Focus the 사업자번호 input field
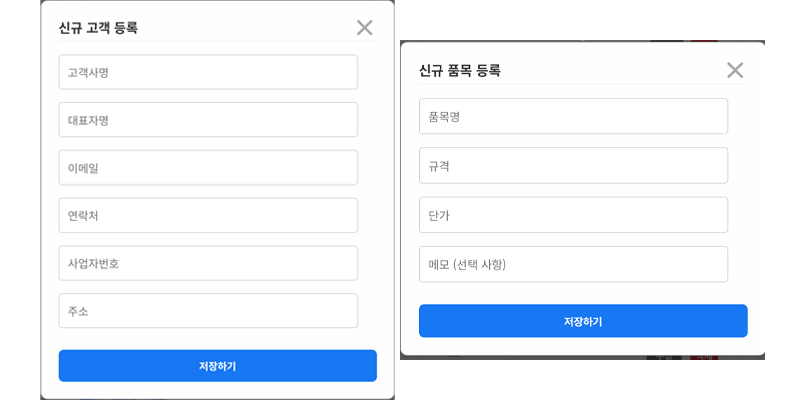Image resolution: width=800 pixels, height=400 pixels. [x=208, y=263]
